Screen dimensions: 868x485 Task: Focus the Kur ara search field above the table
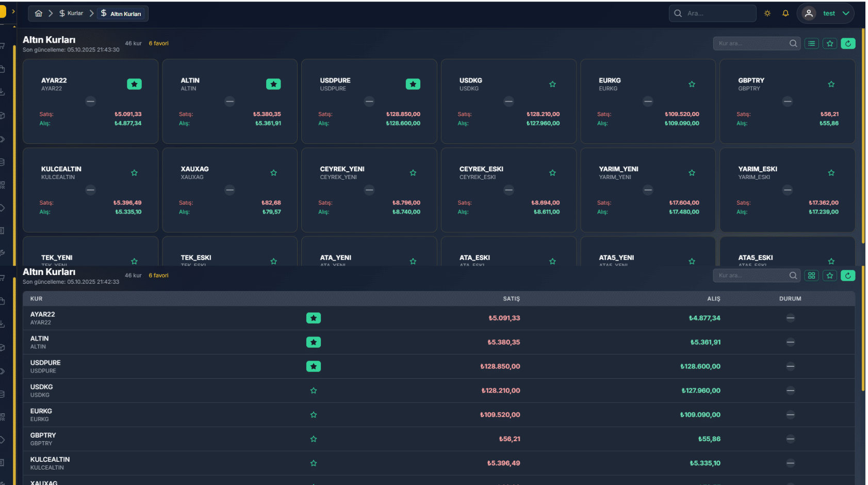pyautogui.click(x=750, y=276)
